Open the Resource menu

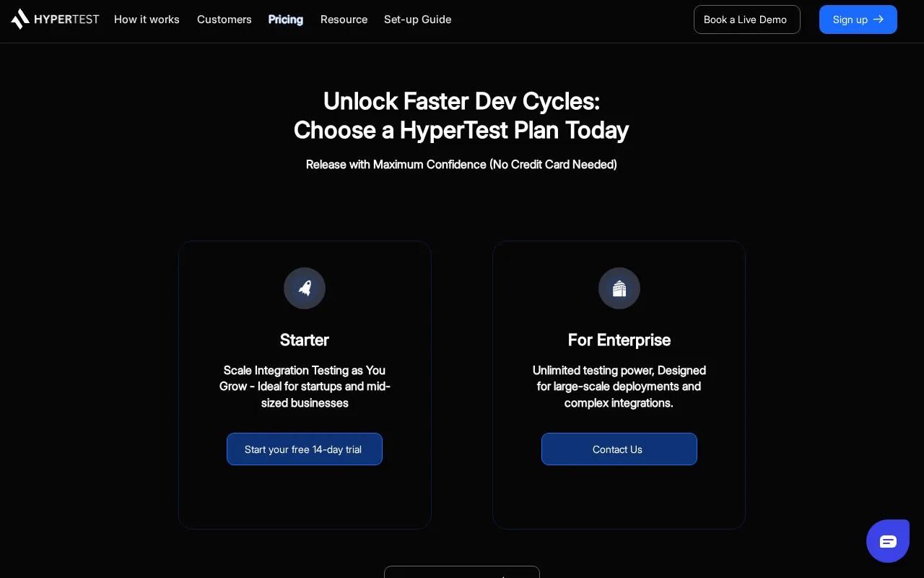coord(344,20)
